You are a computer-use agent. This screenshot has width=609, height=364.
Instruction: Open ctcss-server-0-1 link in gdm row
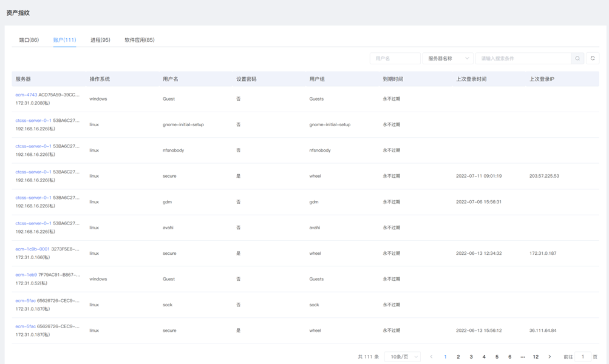pos(33,198)
